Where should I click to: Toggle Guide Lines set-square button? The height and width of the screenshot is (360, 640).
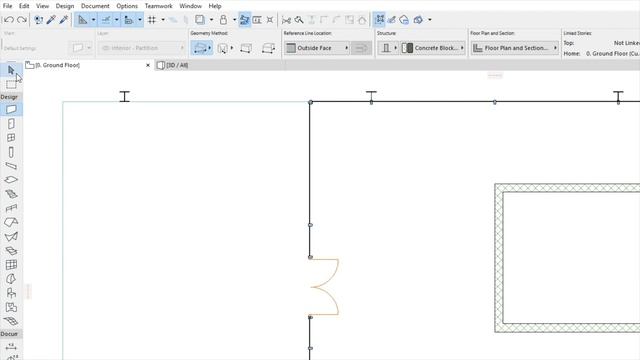click(x=83, y=20)
